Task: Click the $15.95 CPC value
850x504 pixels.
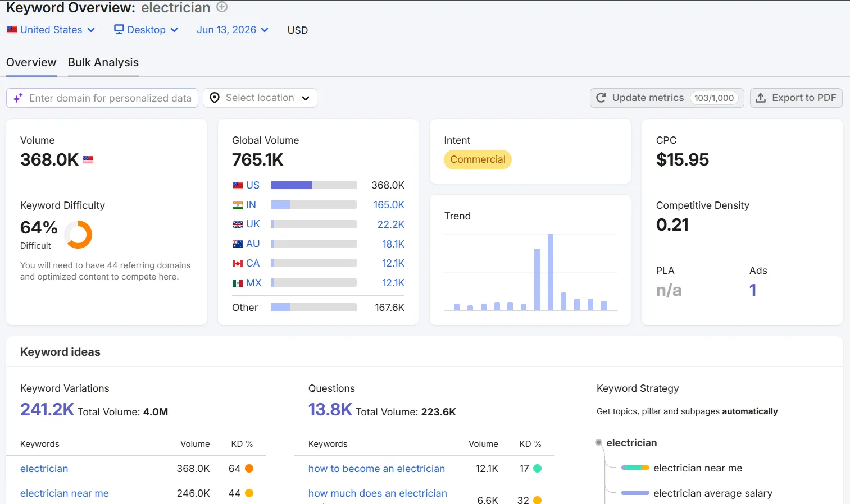Action: 683,160
